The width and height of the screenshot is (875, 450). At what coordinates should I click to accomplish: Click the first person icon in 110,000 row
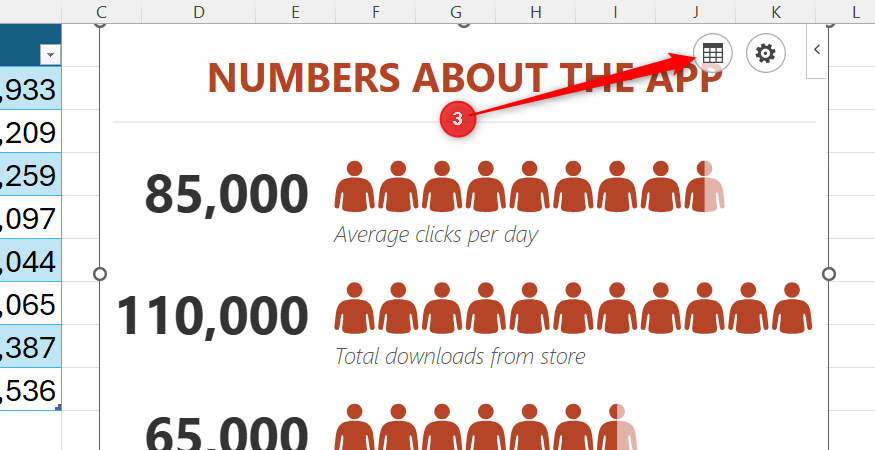tap(354, 308)
